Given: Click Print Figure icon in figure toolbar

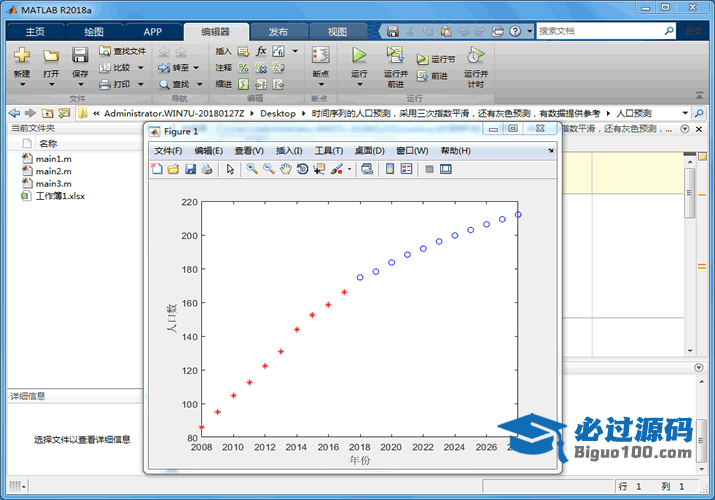Looking at the screenshot, I should [x=207, y=169].
